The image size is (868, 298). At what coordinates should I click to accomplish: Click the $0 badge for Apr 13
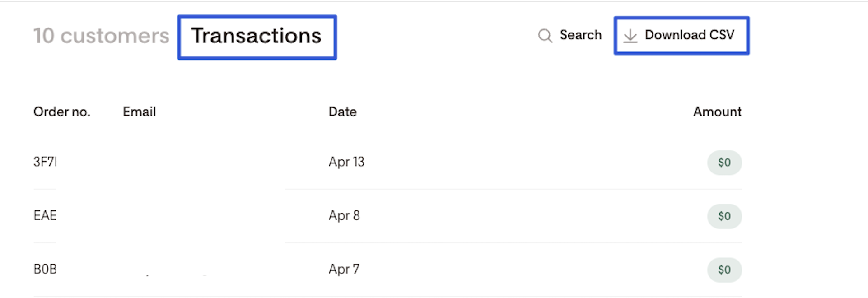click(724, 163)
